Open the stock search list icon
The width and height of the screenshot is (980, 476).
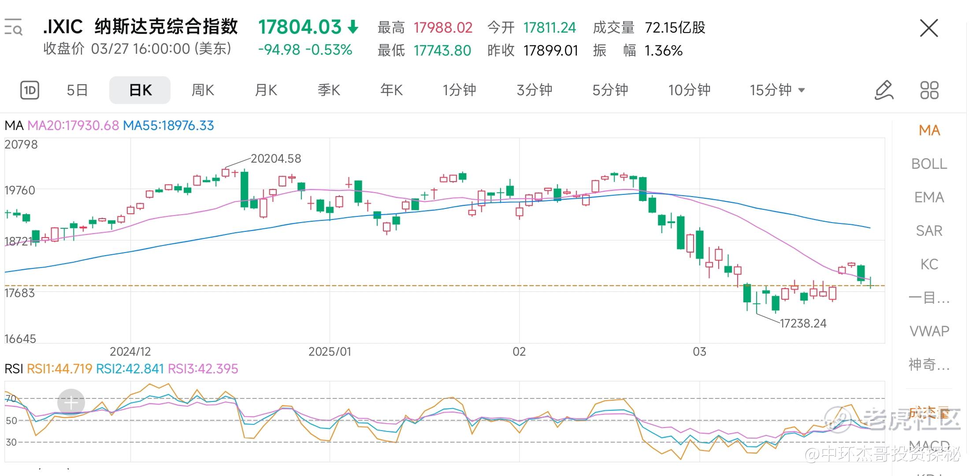coord(13,27)
